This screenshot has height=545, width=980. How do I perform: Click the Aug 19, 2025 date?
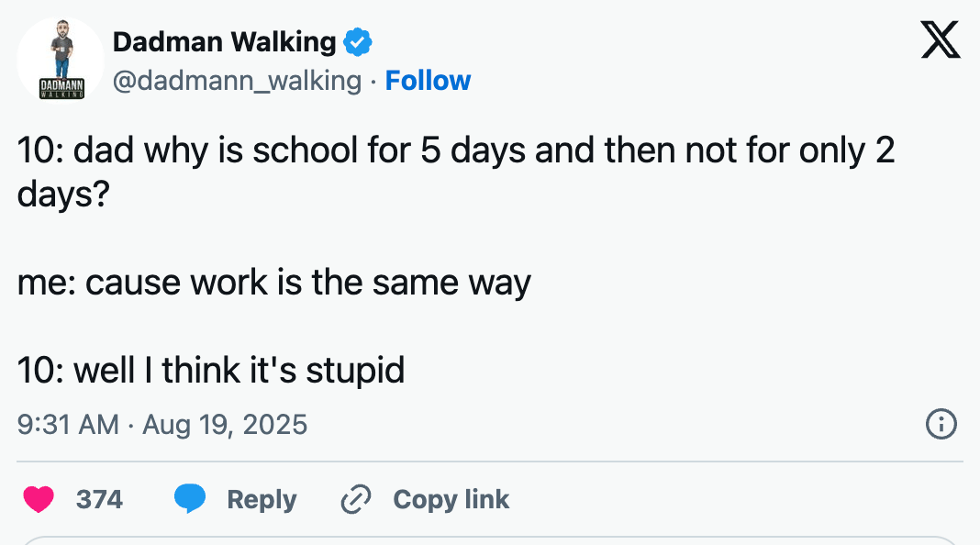(x=225, y=425)
